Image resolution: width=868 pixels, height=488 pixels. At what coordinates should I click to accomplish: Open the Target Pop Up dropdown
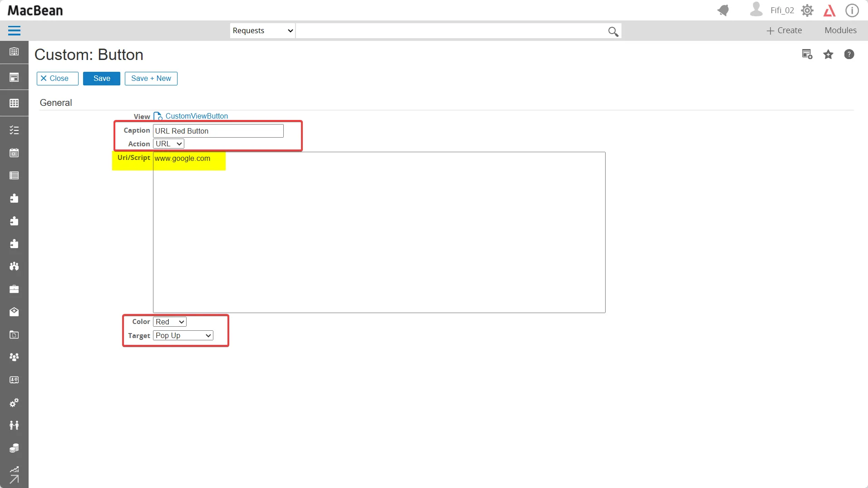[183, 335]
